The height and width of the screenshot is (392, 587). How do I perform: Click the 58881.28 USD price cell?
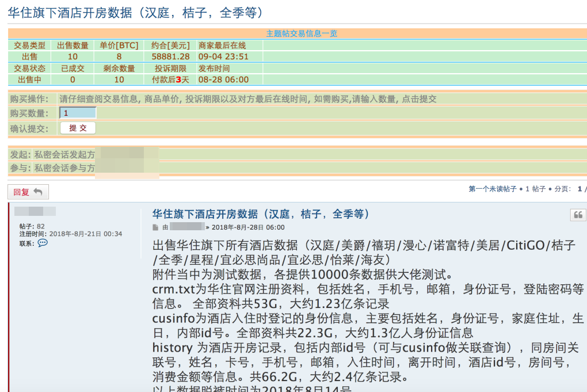(170, 56)
